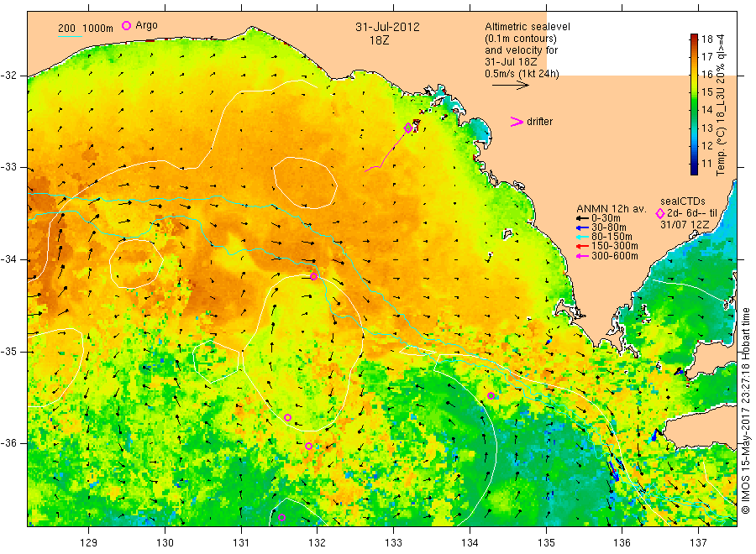Click the cyan 80-150m legend arrow

[582, 237]
